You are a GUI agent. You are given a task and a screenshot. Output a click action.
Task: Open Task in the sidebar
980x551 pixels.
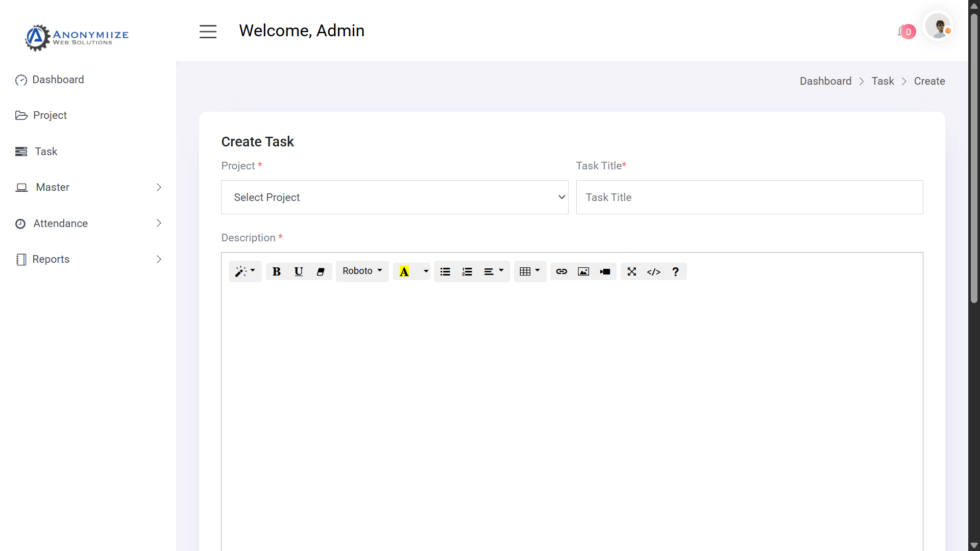pyautogui.click(x=46, y=152)
